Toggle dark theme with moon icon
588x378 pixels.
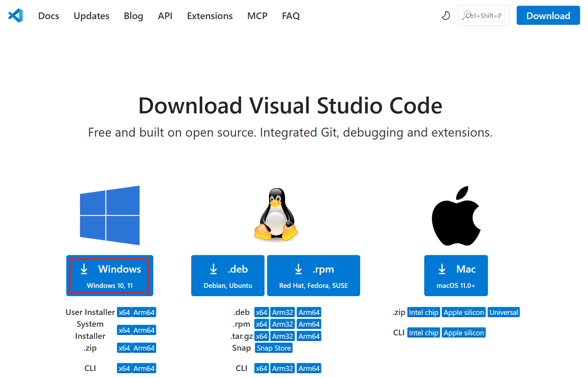[x=446, y=15]
